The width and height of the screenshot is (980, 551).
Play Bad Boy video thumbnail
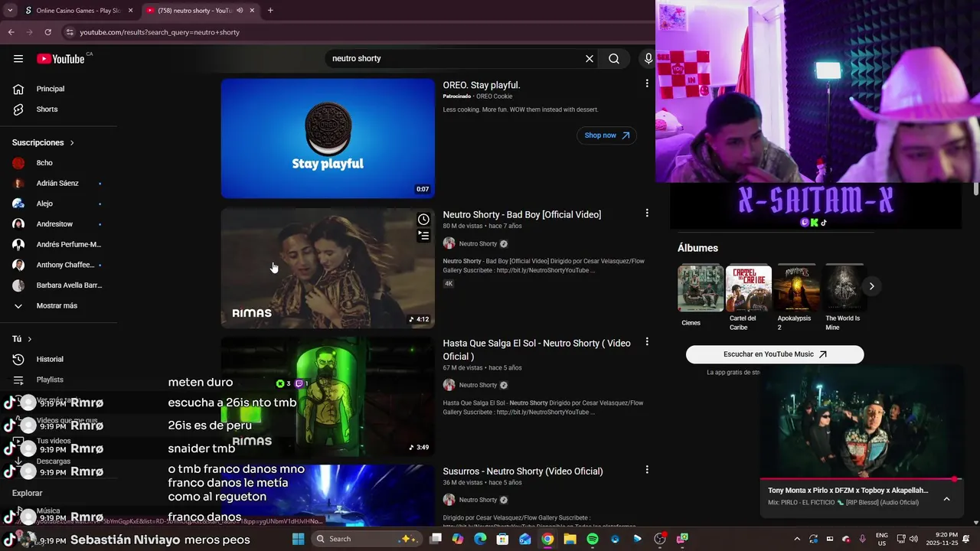(x=328, y=268)
